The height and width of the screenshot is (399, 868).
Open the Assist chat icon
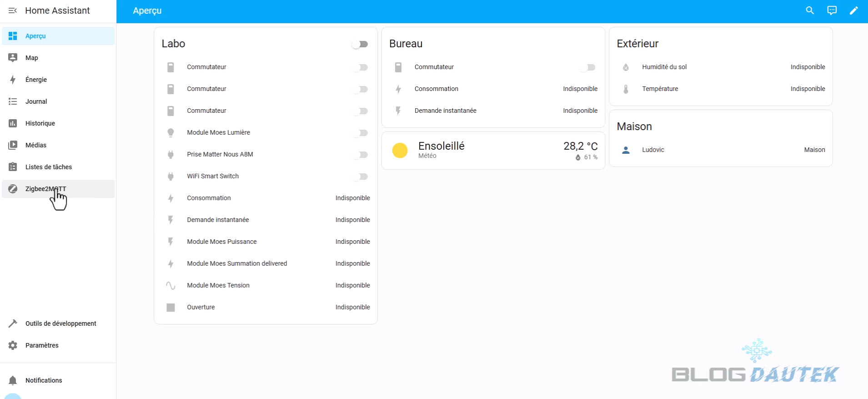[x=832, y=10]
